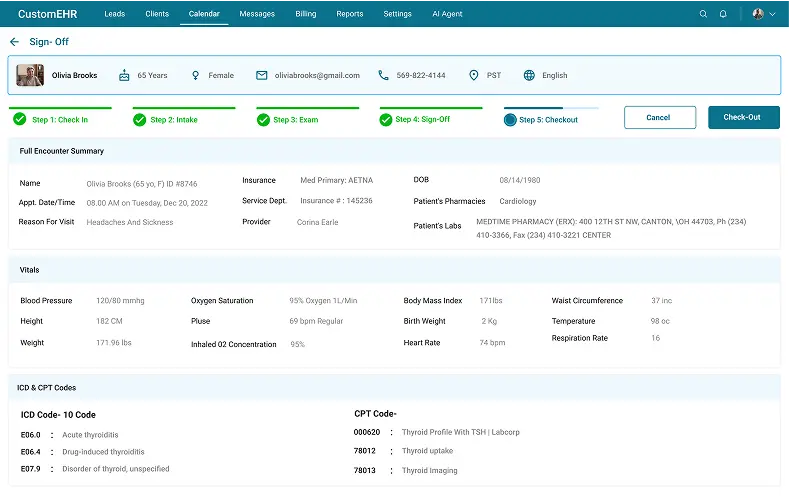Expand the user profile dropdown chevron
Screen dimensions: 789x496
(x=772, y=14)
